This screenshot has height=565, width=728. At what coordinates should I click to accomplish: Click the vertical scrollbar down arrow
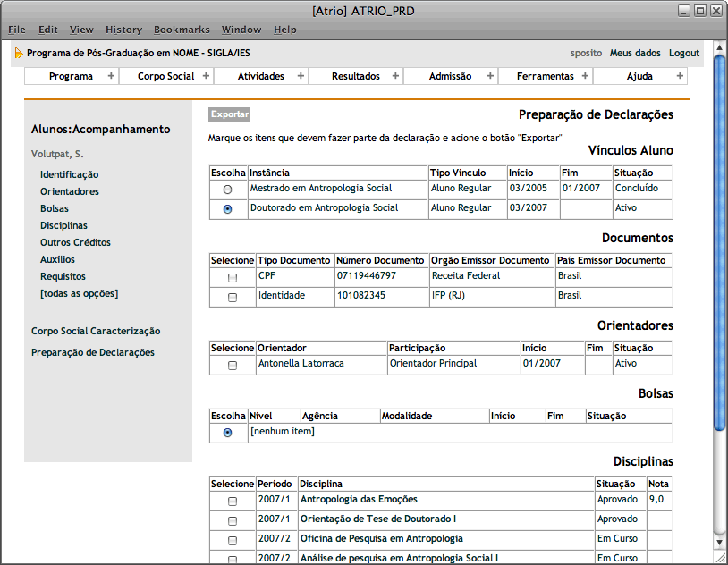pos(720,542)
